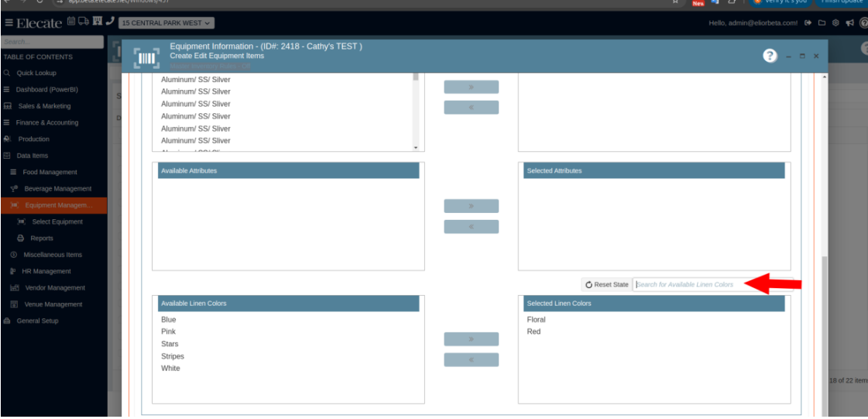868x419 pixels.
Task: Click move-left button between Attributes lists
Action: [471, 226]
